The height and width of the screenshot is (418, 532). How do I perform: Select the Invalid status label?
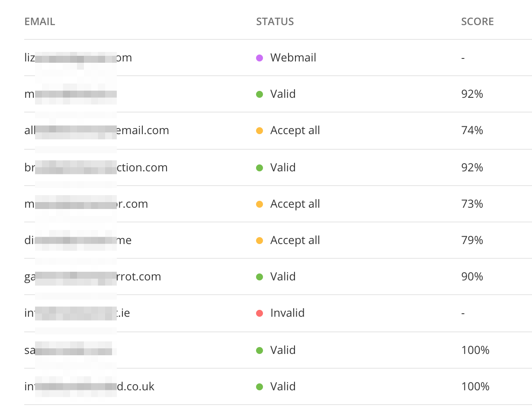(x=288, y=313)
